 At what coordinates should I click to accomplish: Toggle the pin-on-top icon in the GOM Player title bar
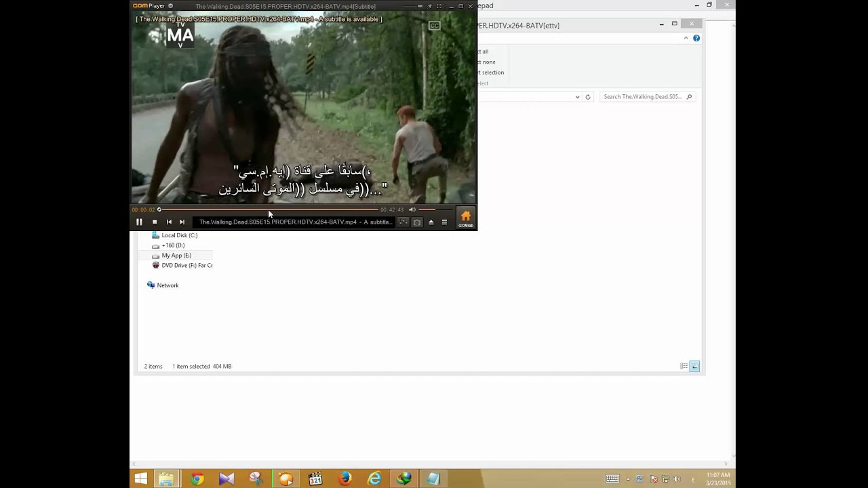[429, 6]
